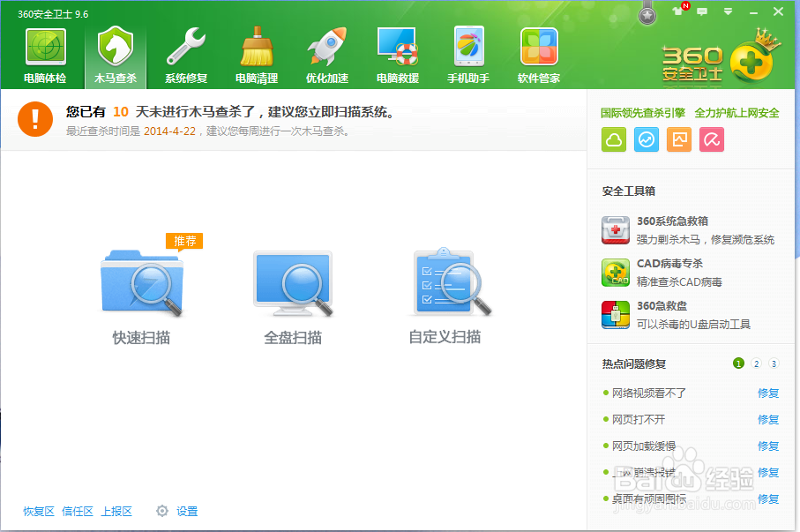Click the 网页加载缓慢 issue text
The image size is (800, 532).
644,446
